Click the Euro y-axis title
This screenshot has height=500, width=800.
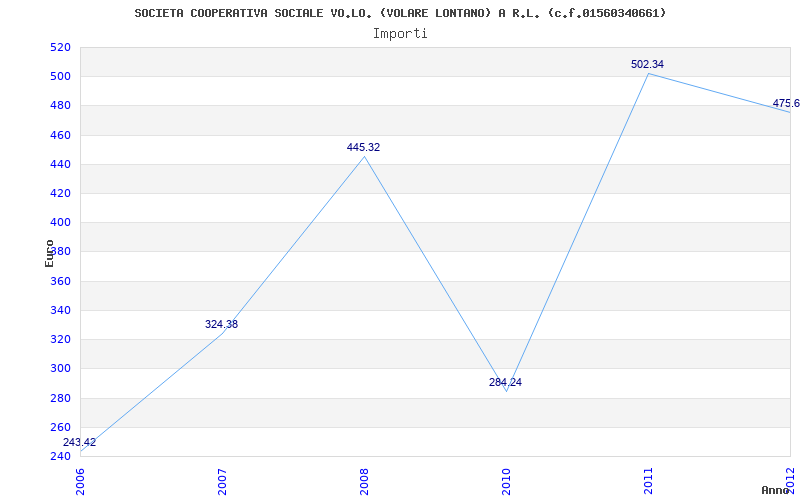(x=49, y=253)
